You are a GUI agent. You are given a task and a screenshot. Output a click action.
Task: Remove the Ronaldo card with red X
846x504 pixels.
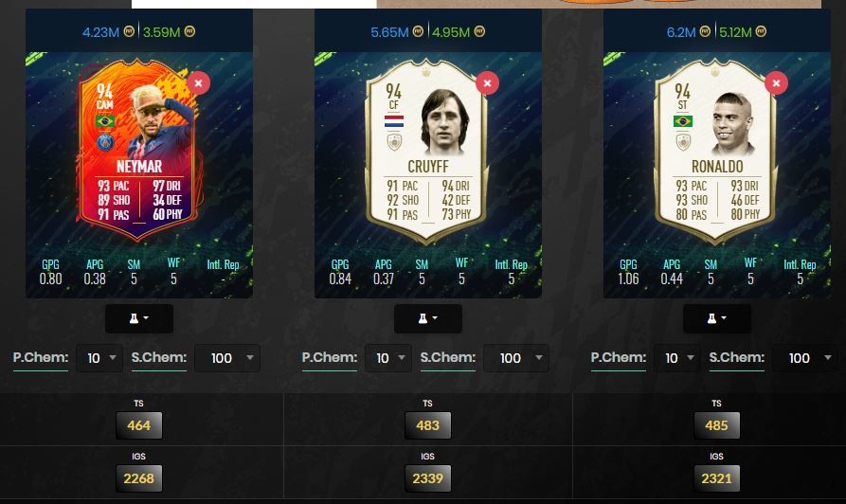point(776,83)
